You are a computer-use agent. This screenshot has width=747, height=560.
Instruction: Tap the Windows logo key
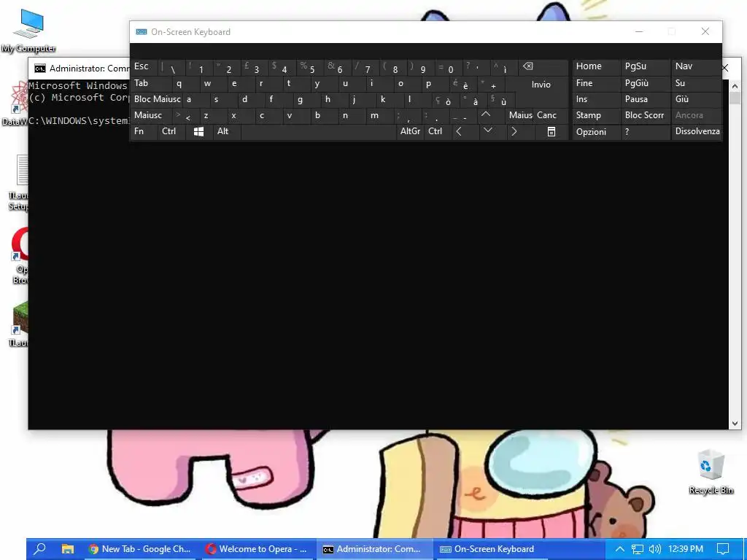click(x=198, y=132)
